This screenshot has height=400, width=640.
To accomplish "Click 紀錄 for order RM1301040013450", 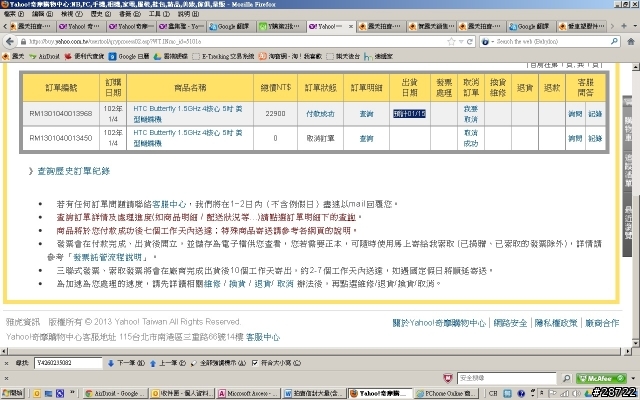I will [595, 139].
